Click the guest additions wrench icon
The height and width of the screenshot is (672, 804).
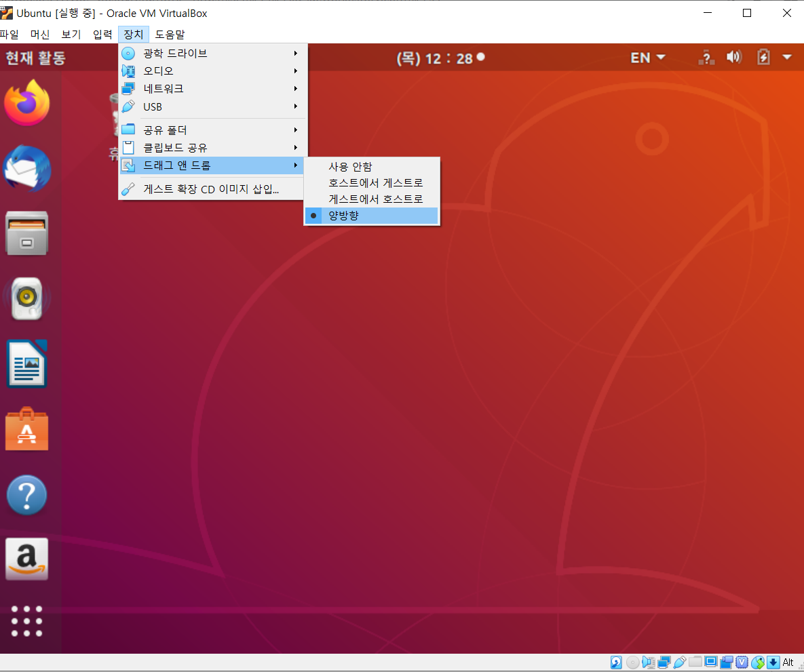[x=128, y=189]
